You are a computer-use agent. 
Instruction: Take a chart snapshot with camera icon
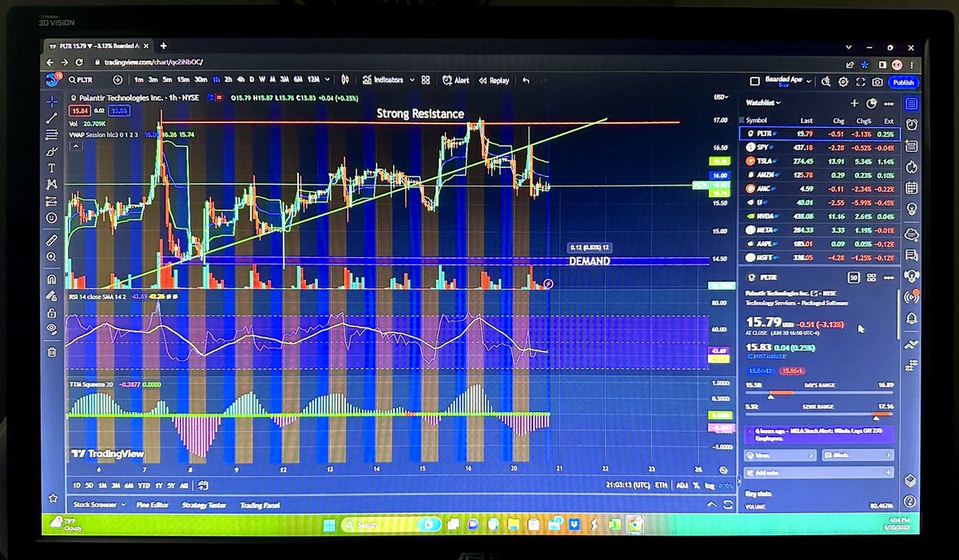[x=877, y=81]
